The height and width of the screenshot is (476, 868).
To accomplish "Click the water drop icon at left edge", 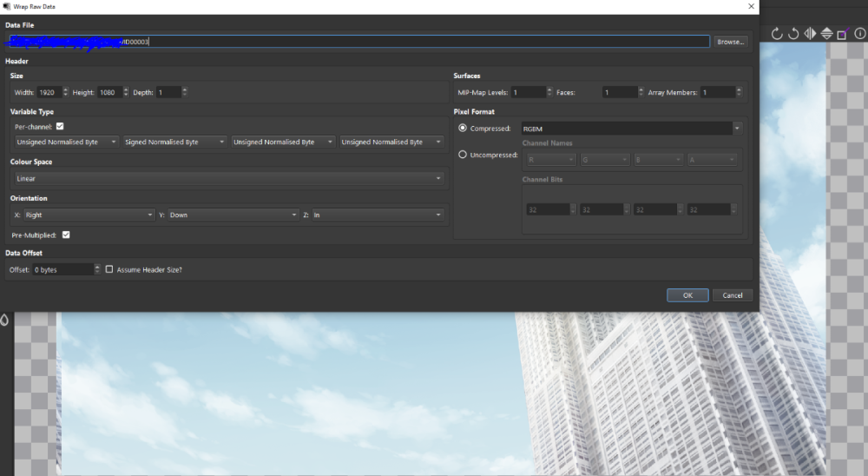I will point(4,321).
